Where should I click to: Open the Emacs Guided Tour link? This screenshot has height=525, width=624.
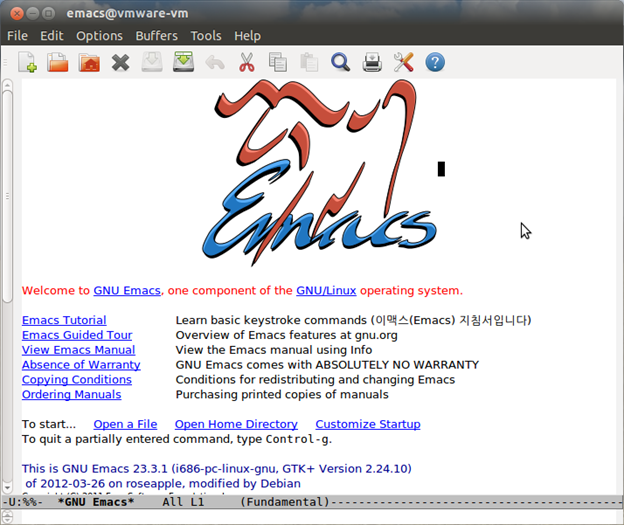point(77,335)
